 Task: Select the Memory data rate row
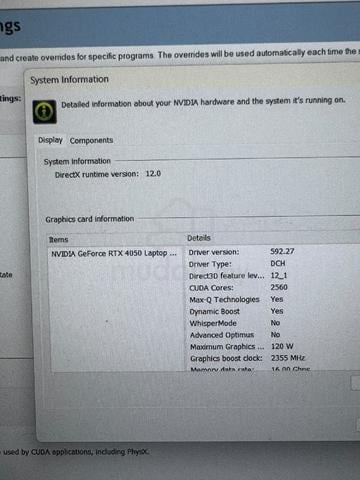(x=273, y=369)
